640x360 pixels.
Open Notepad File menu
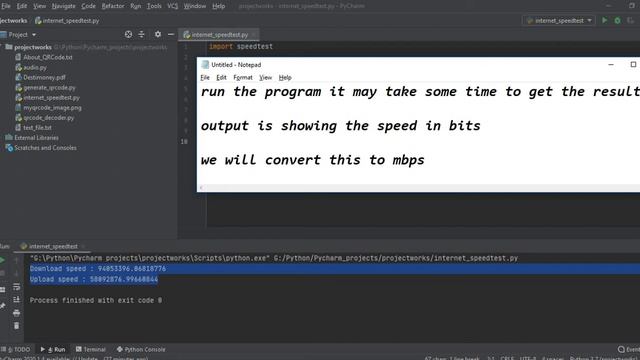[x=205, y=78]
